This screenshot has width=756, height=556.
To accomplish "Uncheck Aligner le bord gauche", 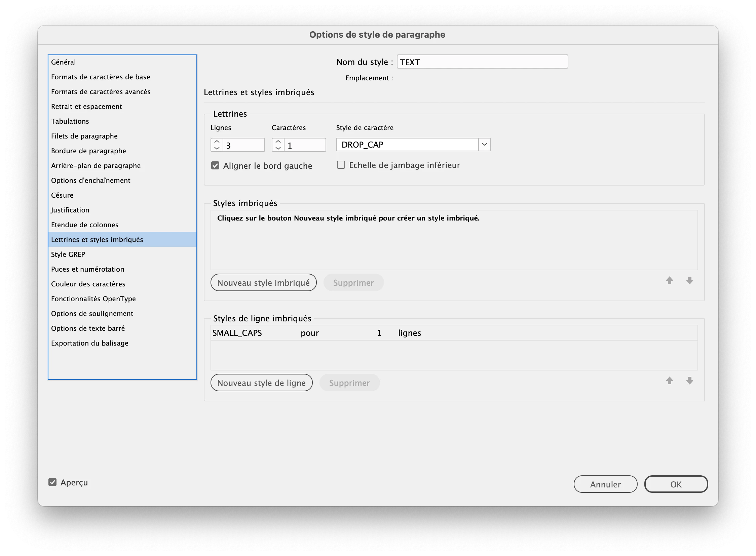I will click(x=215, y=166).
